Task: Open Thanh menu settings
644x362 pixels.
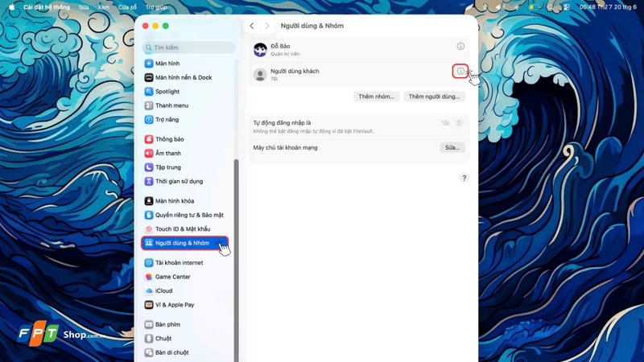Action: (167, 105)
